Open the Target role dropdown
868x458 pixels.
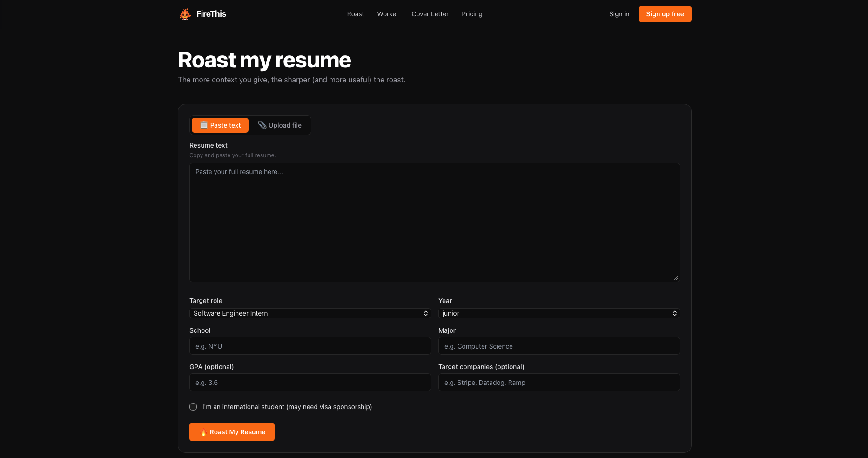(310, 313)
